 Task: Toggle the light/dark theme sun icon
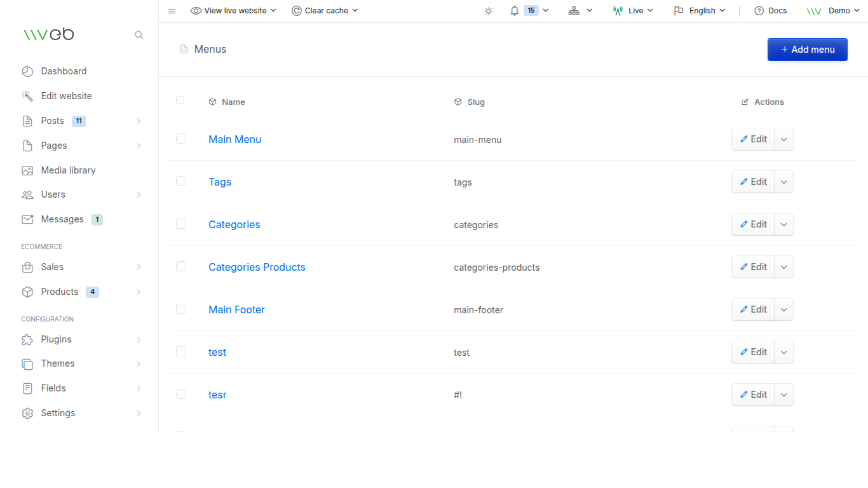tap(488, 11)
